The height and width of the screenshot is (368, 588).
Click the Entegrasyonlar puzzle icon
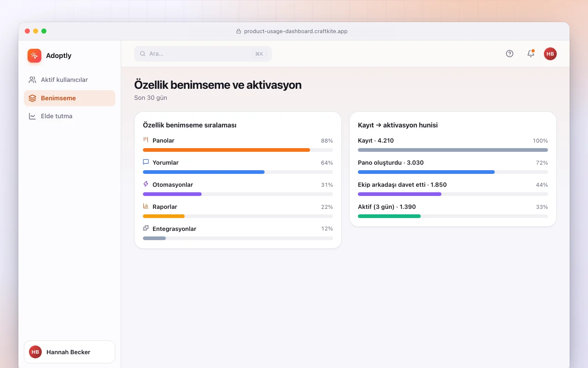coord(146,228)
